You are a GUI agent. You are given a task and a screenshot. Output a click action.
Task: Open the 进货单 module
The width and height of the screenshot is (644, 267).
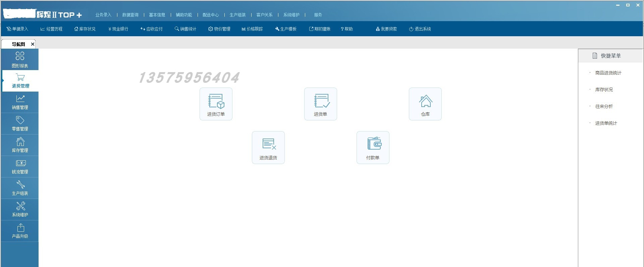point(321,104)
